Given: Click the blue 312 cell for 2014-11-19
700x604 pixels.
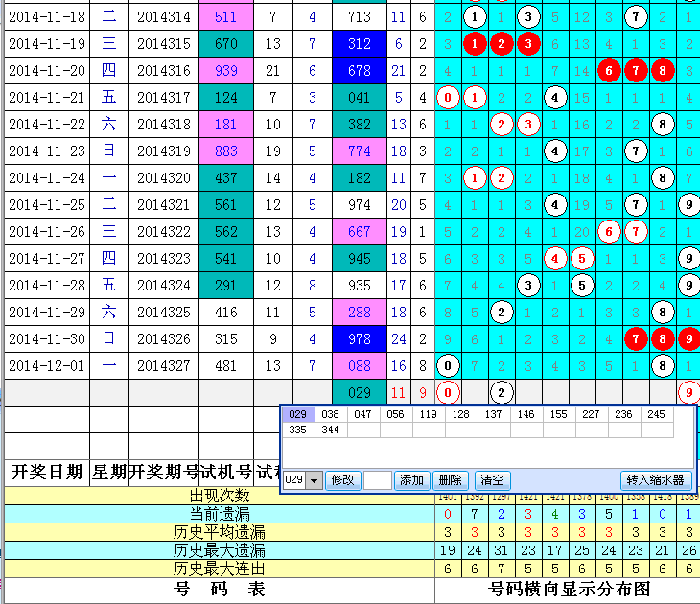Looking at the screenshot, I should pos(360,44).
